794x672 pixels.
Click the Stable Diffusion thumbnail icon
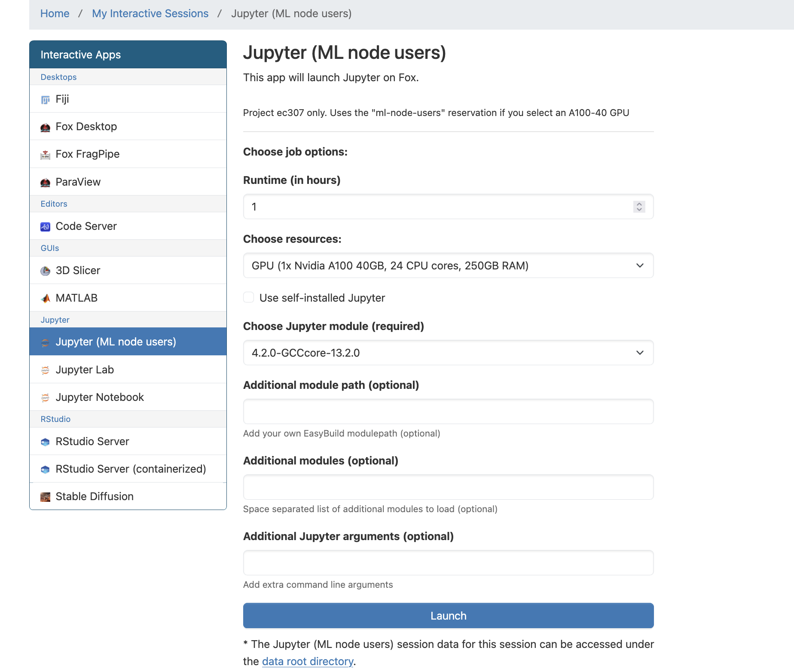point(45,497)
